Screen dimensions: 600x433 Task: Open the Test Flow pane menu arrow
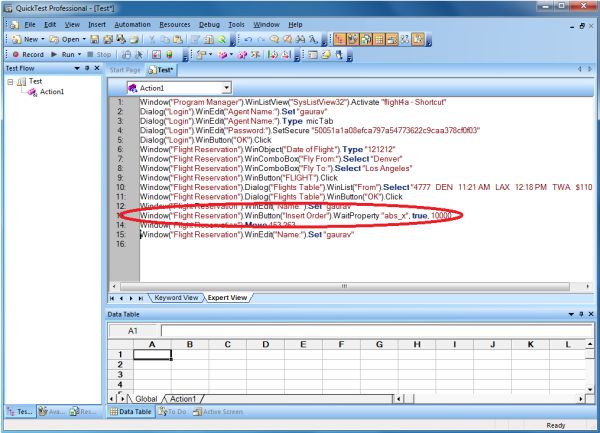tap(77, 68)
